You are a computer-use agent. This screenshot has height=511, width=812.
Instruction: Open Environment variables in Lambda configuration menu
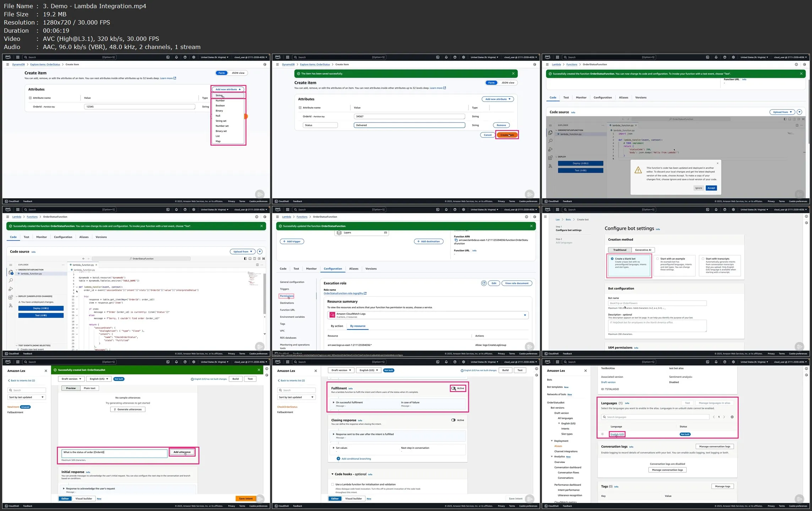[x=292, y=317]
